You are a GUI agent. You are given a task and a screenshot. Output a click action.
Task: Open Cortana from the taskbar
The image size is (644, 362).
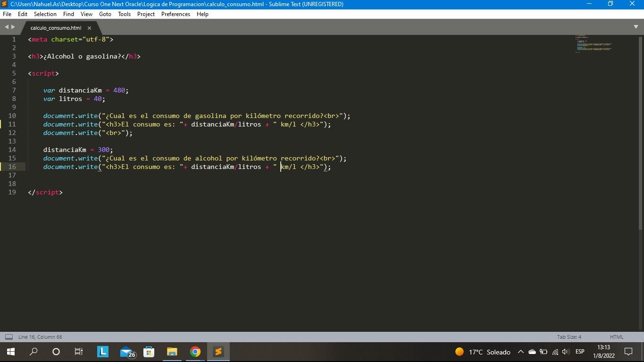tap(56, 352)
